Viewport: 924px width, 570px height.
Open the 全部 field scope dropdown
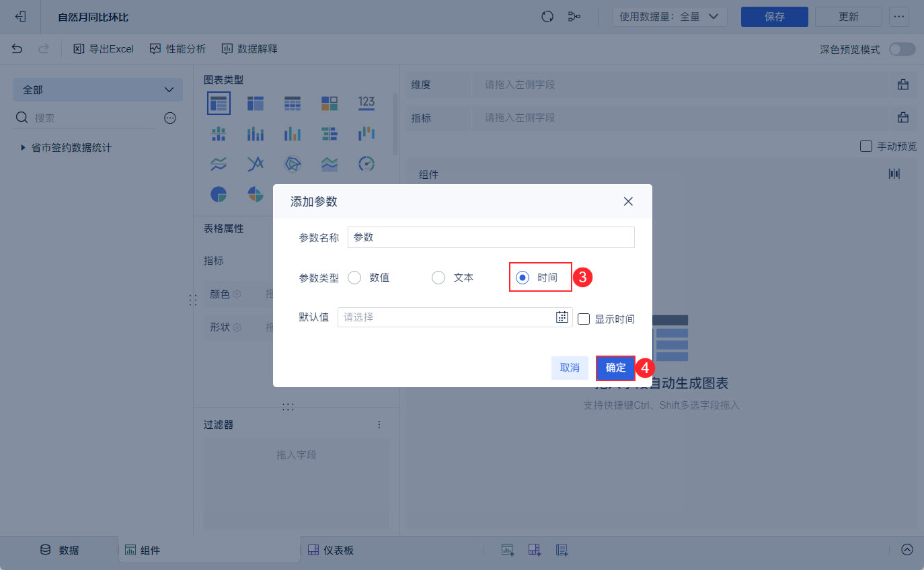pos(98,89)
